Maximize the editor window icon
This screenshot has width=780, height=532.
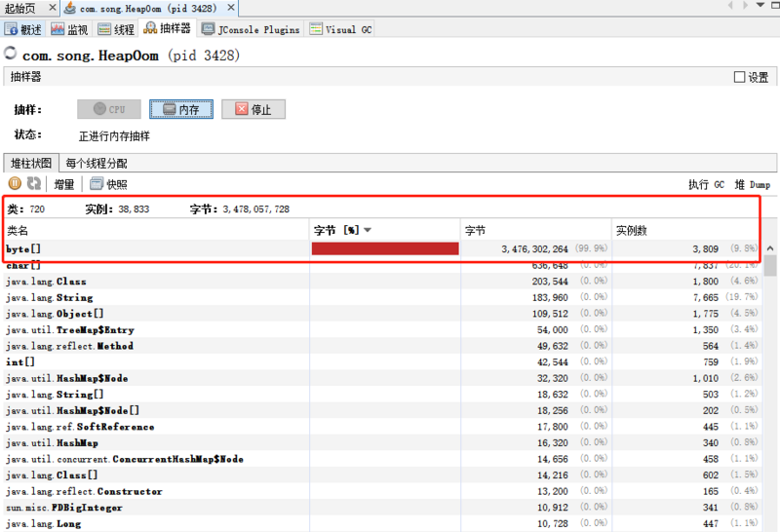pos(775,5)
